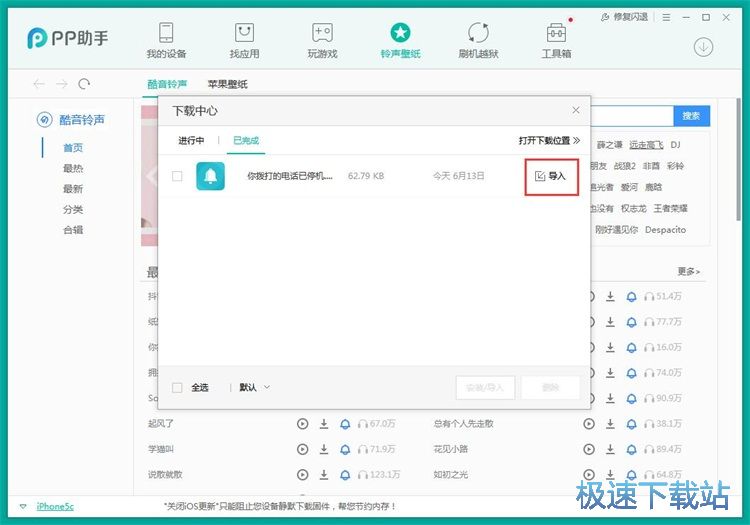Click Despacito hot search tag
The height and width of the screenshot is (525, 750).
(x=665, y=230)
